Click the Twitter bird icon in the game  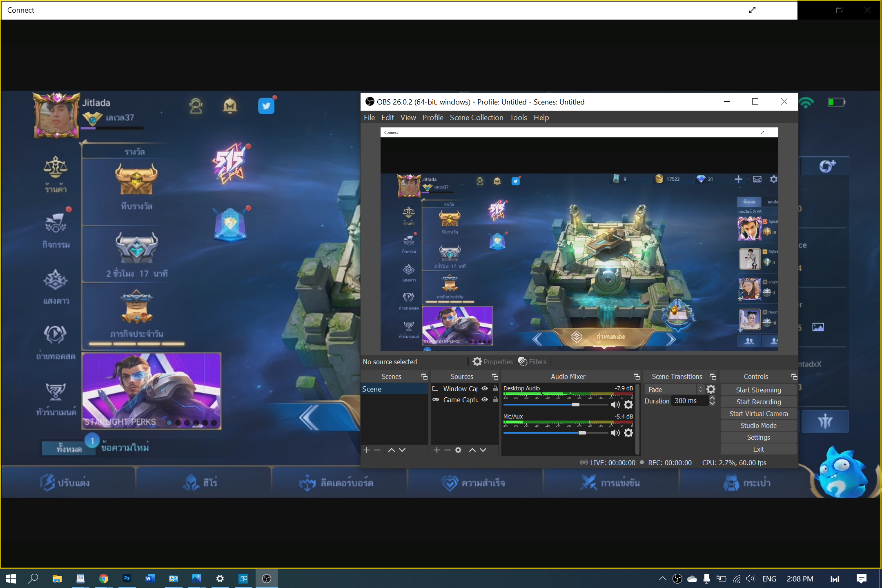pyautogui.click(x=266, y=106)
